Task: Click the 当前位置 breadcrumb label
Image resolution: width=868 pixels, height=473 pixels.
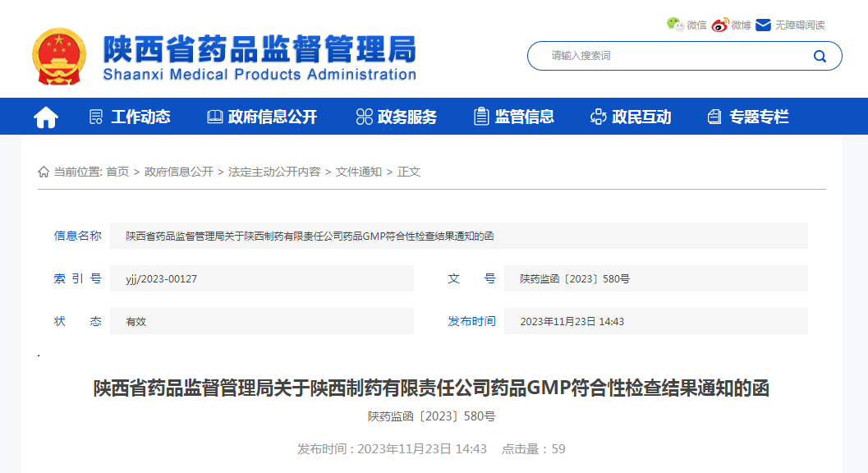Action: [78, 172]
